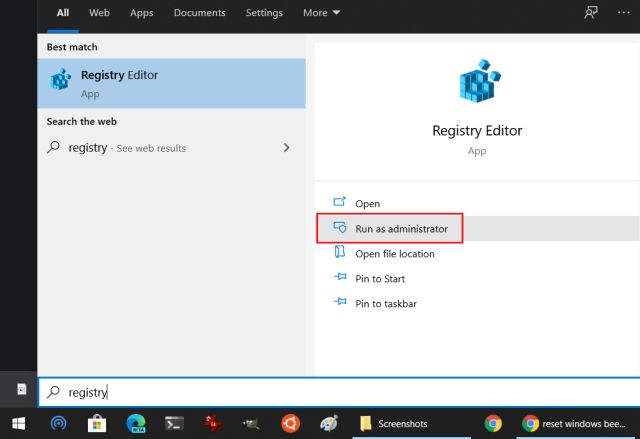640x439 pixels.
Task: Expand the registry web results arrow
Action: [287, 148]
